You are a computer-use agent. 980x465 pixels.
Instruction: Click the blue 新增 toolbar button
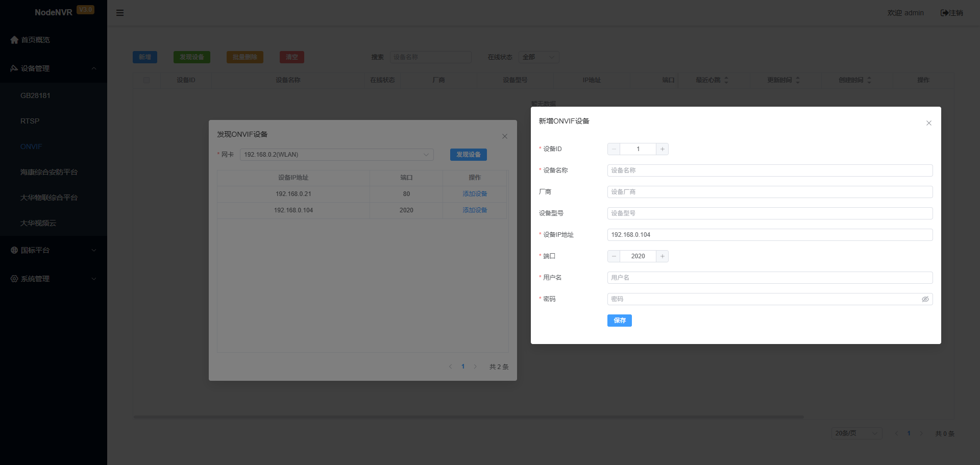click(145, 57)
